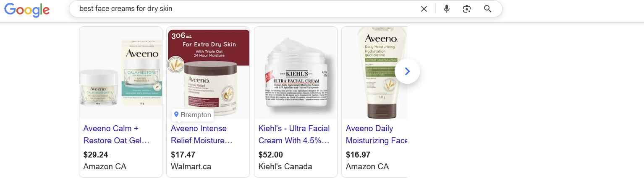
Task: Click the magnifying glass search icon
Action: coord(487,9)
